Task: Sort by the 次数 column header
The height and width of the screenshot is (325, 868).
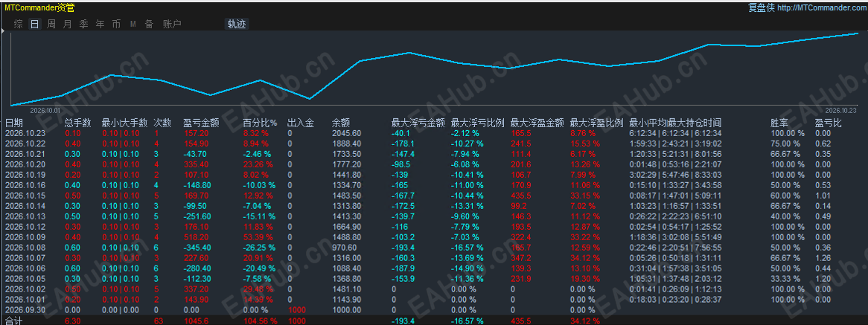Action: click(x=163, y=123)
